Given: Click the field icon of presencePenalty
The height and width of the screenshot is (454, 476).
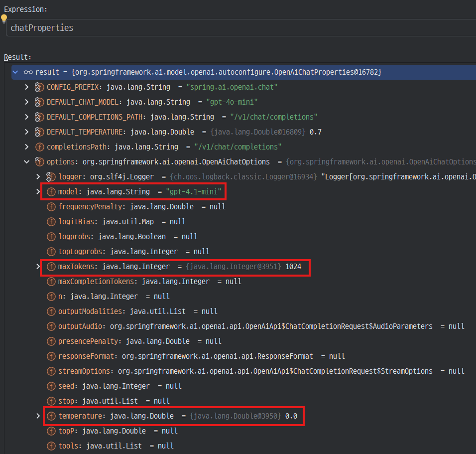Looking at the screenshot, I should (x=51, y=341).
